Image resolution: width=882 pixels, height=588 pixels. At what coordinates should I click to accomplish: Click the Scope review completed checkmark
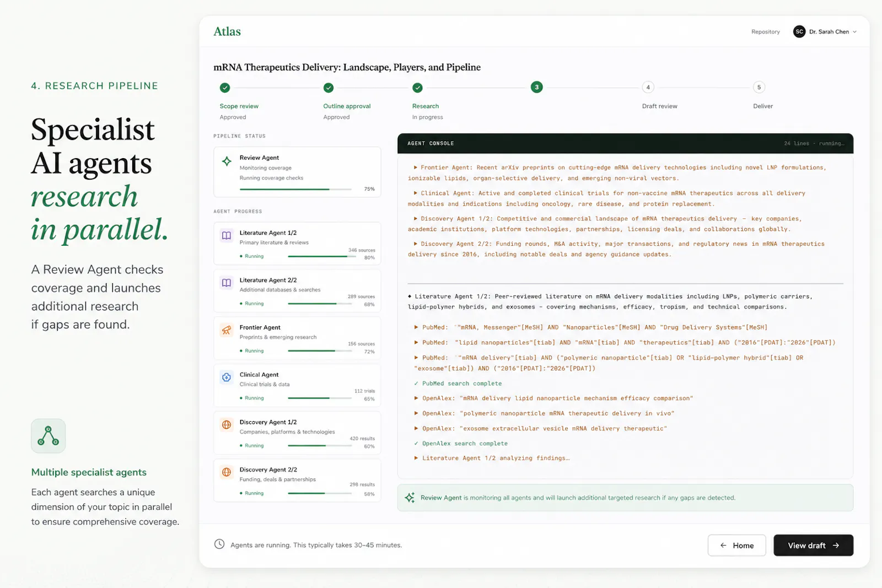click(x=225, y=88)
